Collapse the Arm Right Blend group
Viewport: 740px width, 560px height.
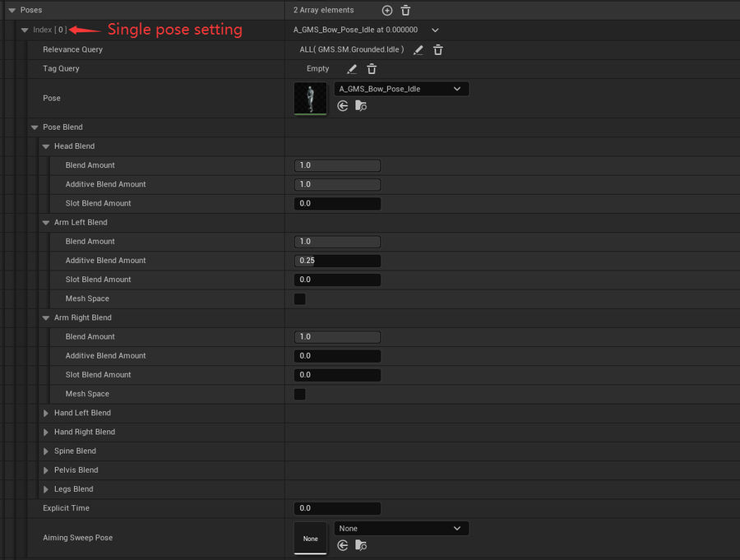point(46,317)
